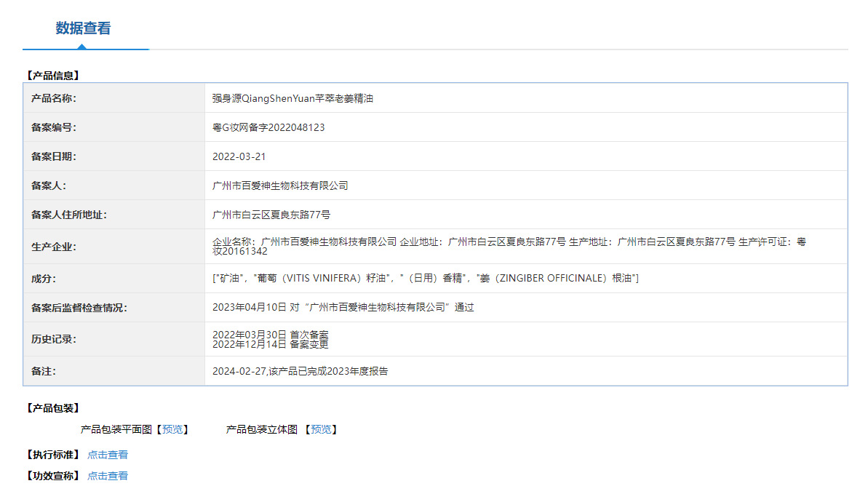Select the 备注 field label

click(44, 371)
